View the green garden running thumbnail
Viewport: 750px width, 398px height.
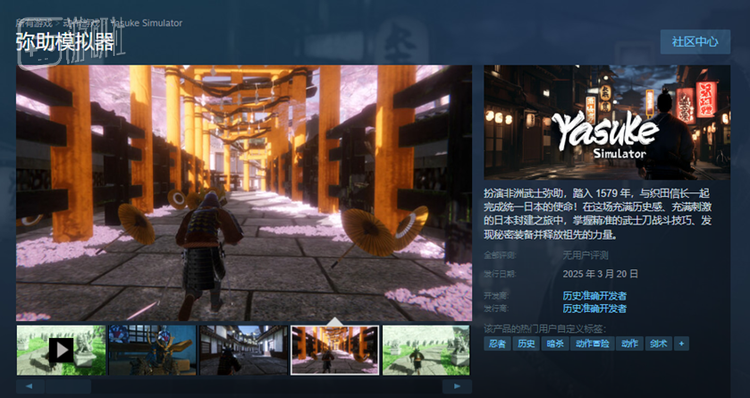pyautogui.click(x=426, y=350)
